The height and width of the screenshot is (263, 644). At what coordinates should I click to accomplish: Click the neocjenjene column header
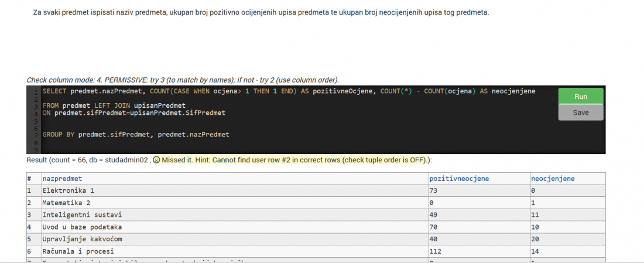coord(553,179)
